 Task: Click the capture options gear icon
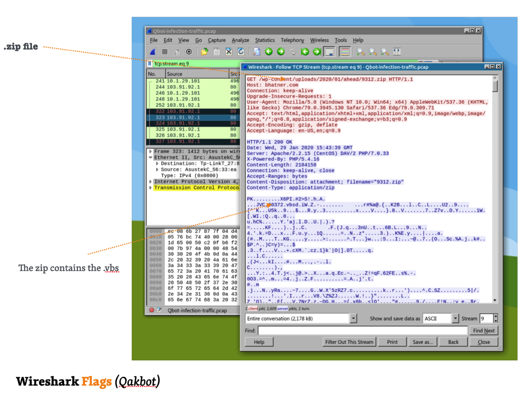point(188,52)
